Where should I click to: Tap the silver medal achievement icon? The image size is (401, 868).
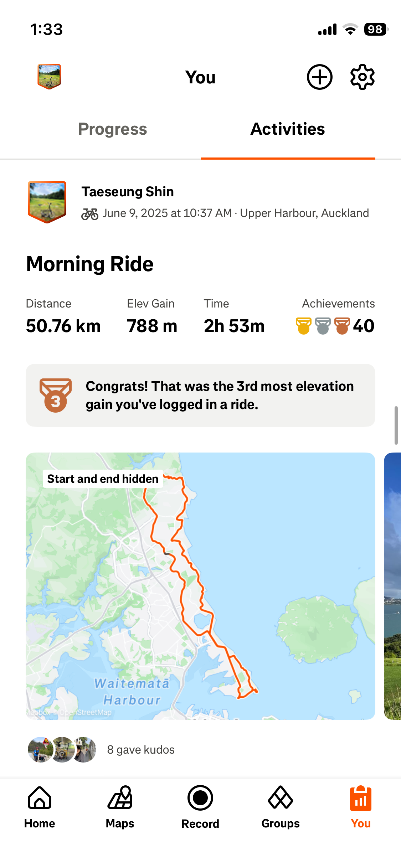point(323,326)
